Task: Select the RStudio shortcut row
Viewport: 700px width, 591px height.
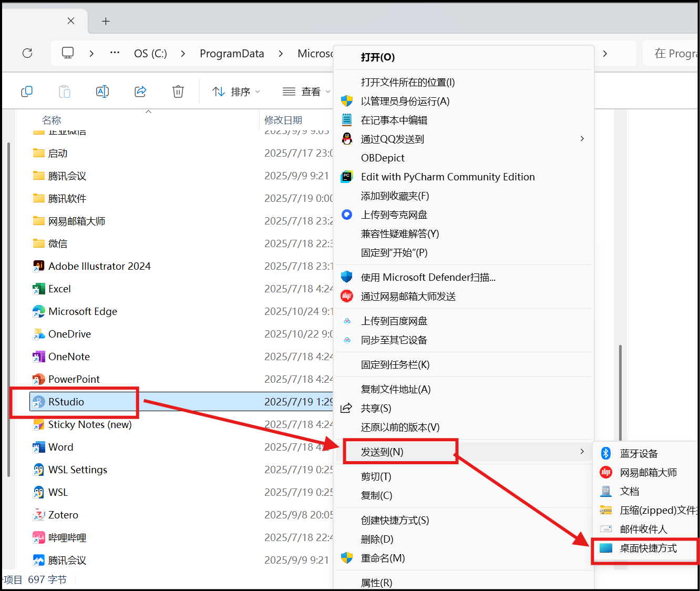Action: tap(182, 402)
